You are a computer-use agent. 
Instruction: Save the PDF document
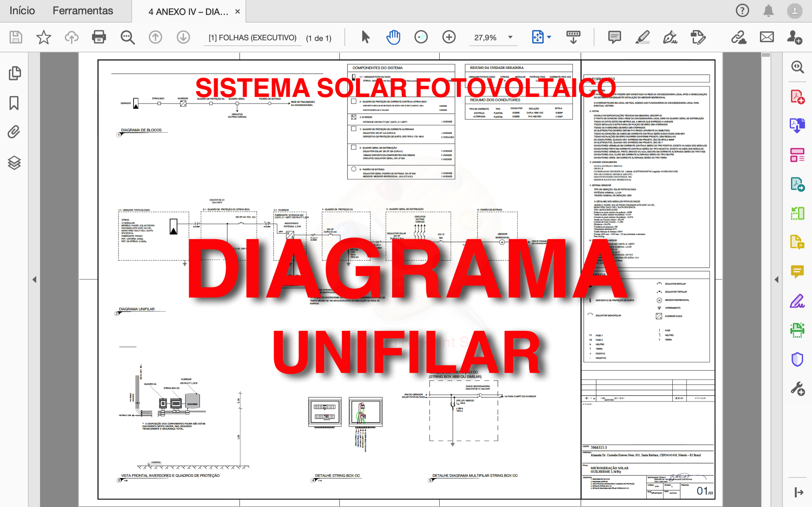15,37
